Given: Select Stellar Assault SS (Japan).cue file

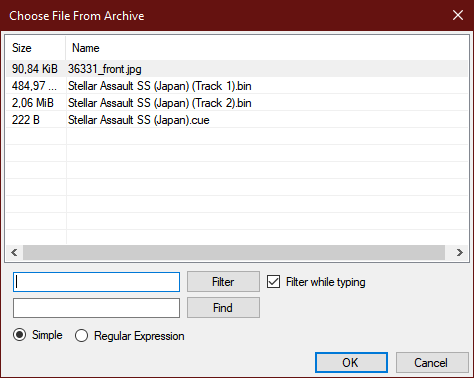Looking at the screenshot, I should tap(237, 120).
